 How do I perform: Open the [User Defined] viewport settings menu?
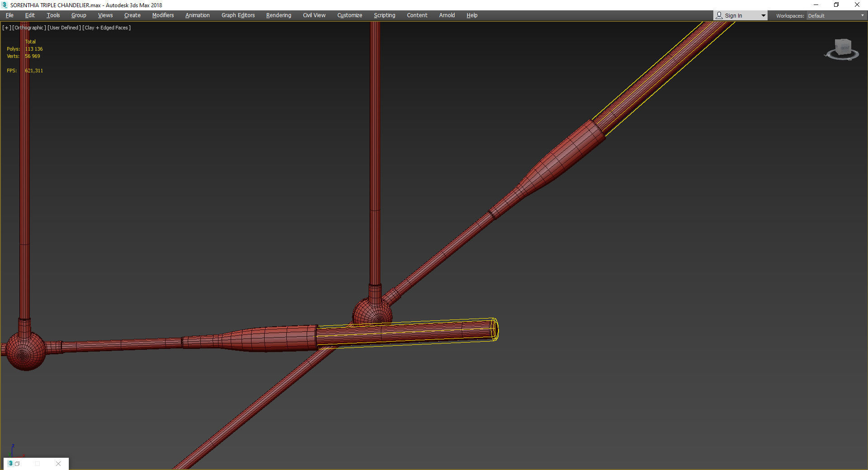pyautogui.click(x=64, y=28)
